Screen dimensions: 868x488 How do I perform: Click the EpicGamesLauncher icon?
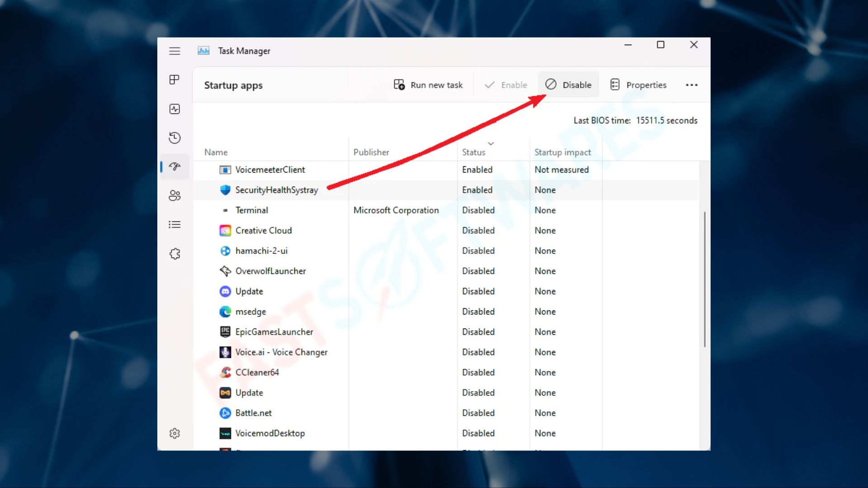click(x=225, y=332)
